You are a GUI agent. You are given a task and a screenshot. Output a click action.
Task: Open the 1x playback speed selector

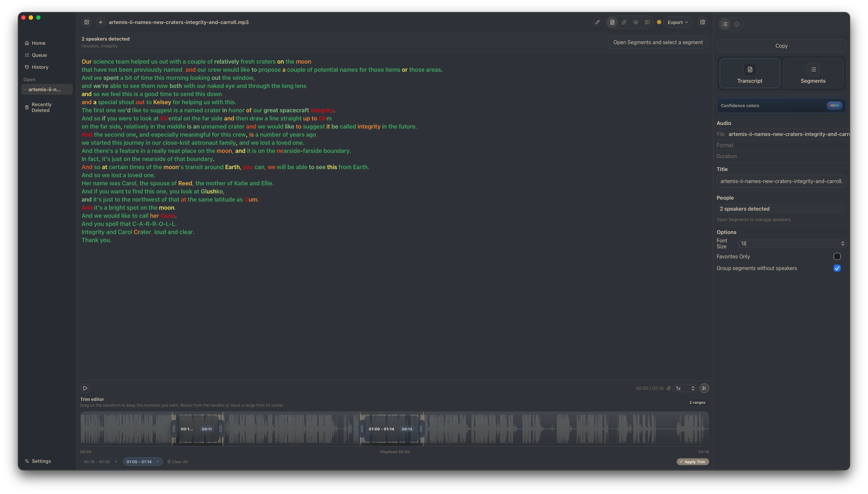click(685, 388)
